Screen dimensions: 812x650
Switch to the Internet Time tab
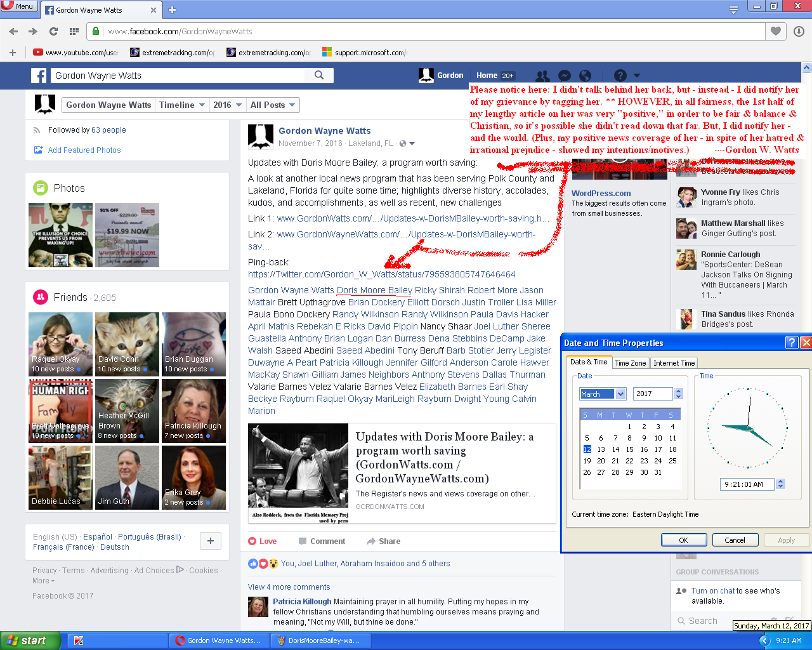pyautogui.click(x=674, y=363)
